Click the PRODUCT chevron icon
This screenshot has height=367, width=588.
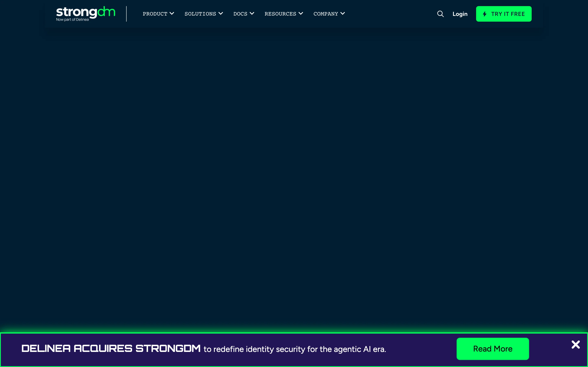coord(172,14)
